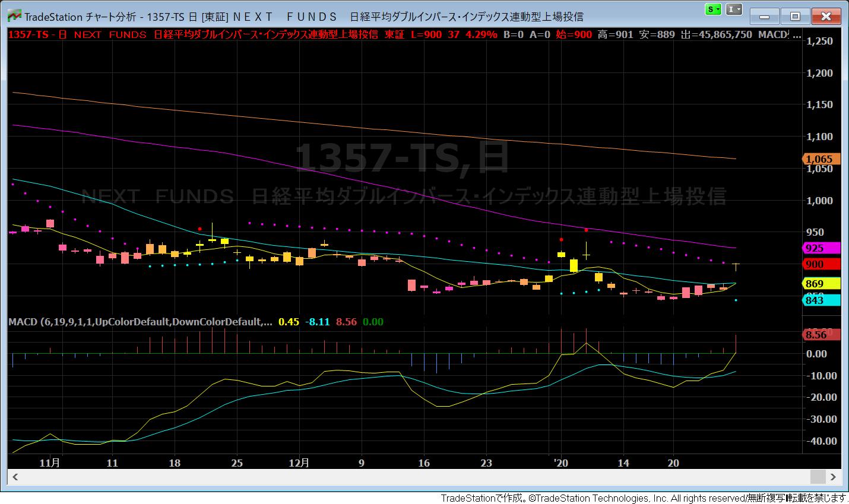Click the cyan 843 price label
This screenshot has height=504, width=849.
tap(822, 300)
